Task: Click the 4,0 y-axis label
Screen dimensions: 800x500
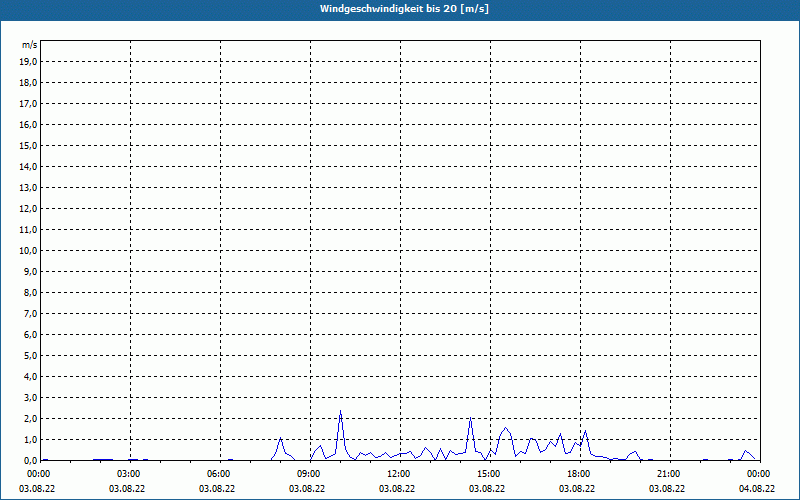Action: click(x=30, y=377)
